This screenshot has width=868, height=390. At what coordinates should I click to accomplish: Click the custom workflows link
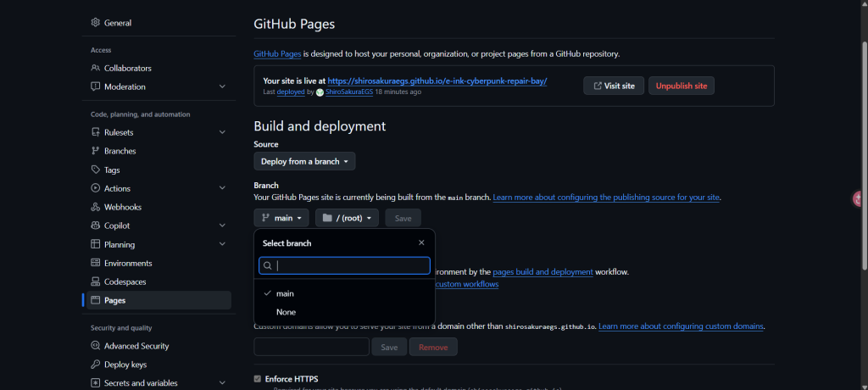pyautogui.click(x=467, y=284)
